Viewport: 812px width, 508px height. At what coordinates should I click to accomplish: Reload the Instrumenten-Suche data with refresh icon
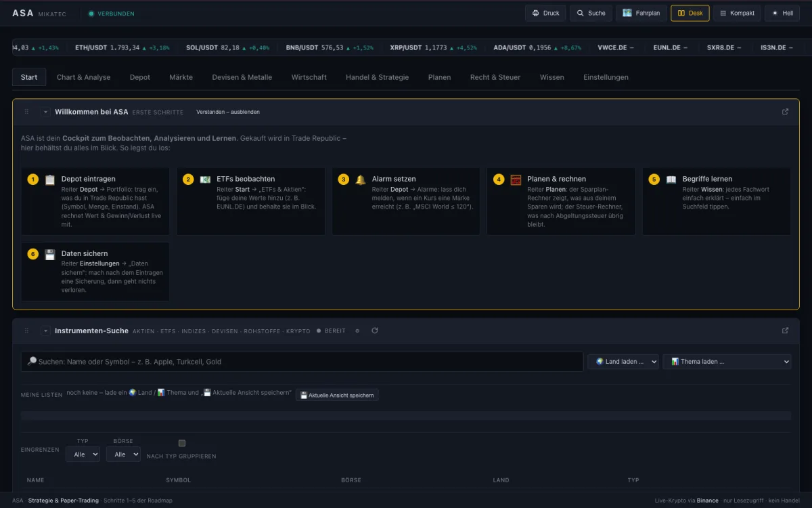(375, 331)
